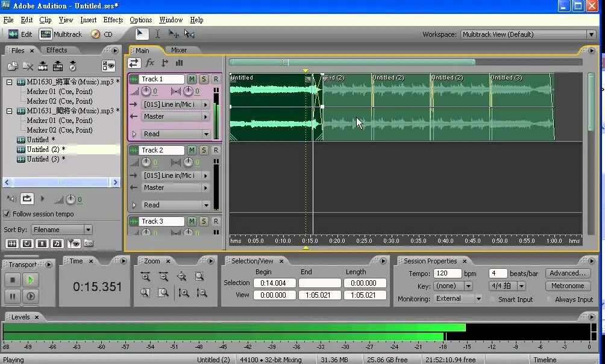Click the Selection Begin time field

274,283
